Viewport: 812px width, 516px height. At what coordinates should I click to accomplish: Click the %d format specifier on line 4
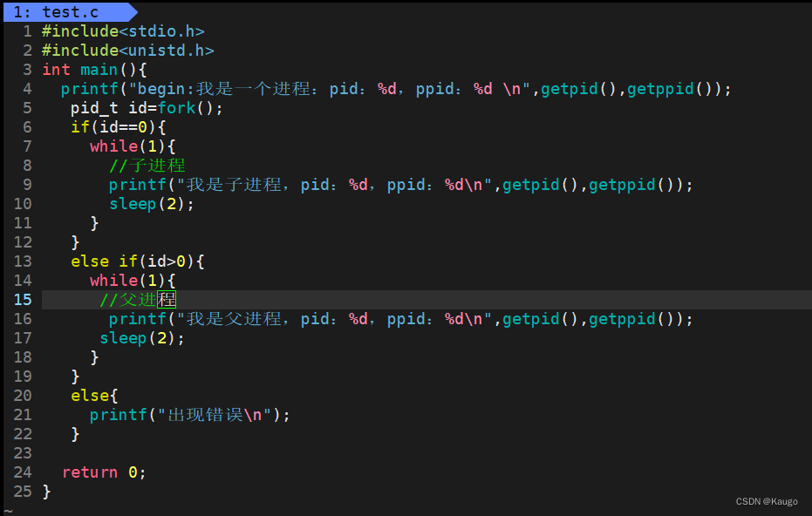[x=388, y=88]
